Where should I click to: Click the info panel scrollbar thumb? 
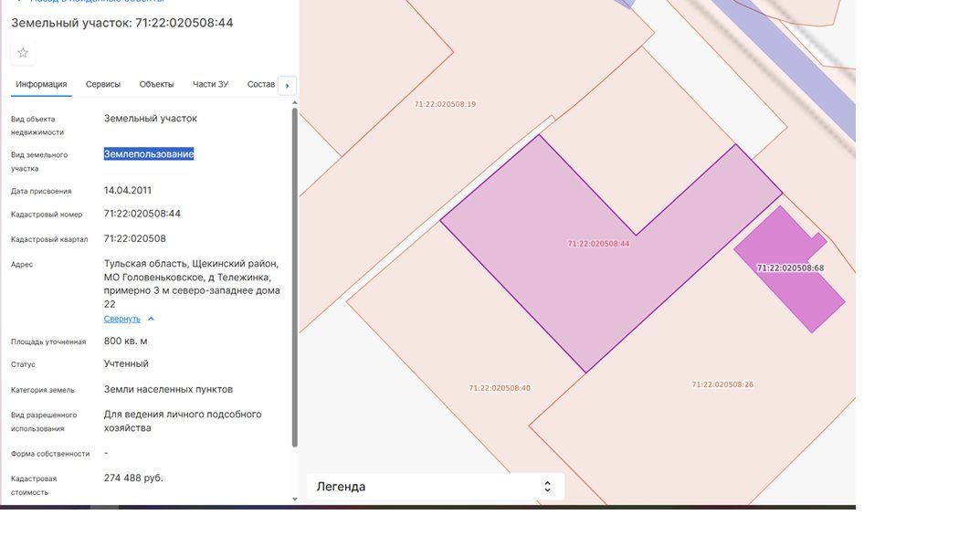click(x=294, y=278)
